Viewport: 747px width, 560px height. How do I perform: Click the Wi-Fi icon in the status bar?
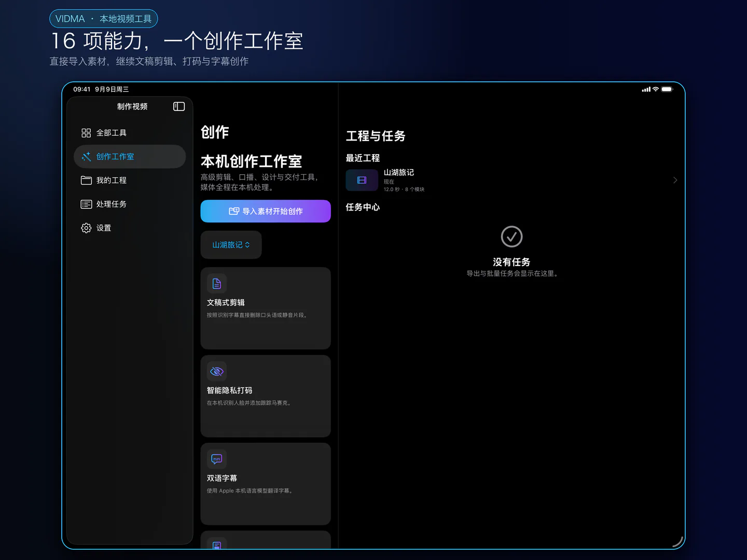pos(656,89)
